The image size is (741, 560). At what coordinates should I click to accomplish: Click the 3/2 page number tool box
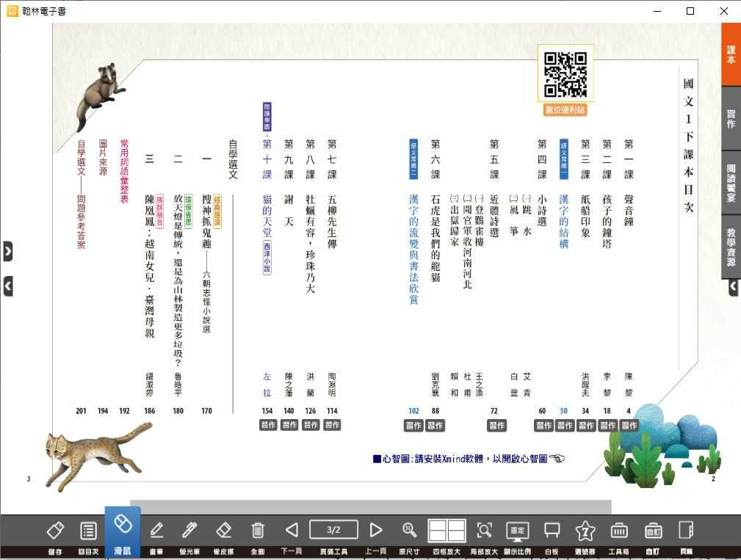333,530
